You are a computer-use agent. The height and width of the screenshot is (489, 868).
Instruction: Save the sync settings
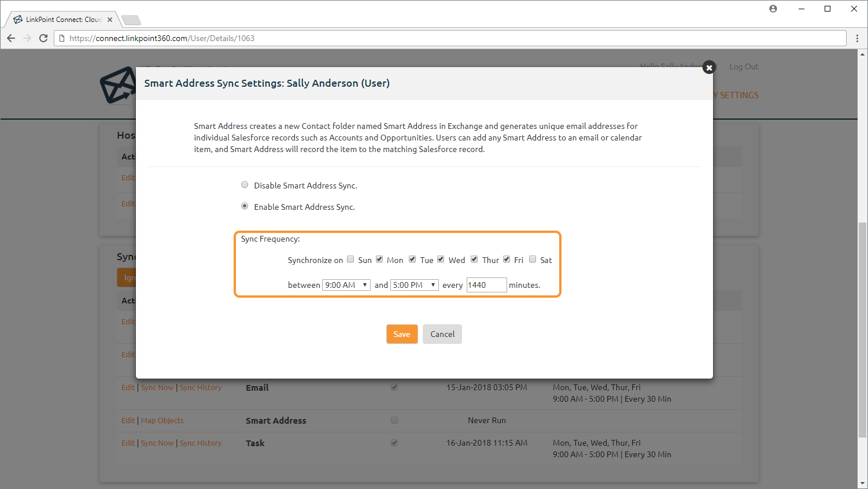(x=402, y=334)
